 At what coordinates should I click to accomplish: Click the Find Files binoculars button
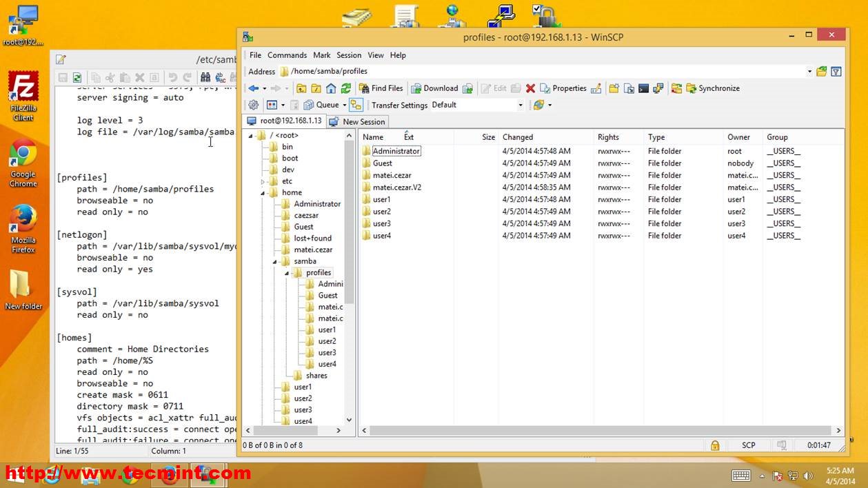(x=381, y=88)
